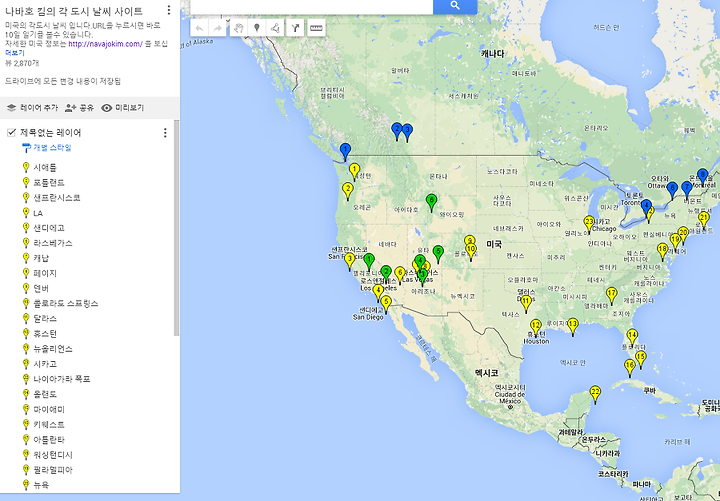Click the 더보기 show more link
Image resolution: width=720 pixels, height=501 pixels.
[x=15, y=53]
